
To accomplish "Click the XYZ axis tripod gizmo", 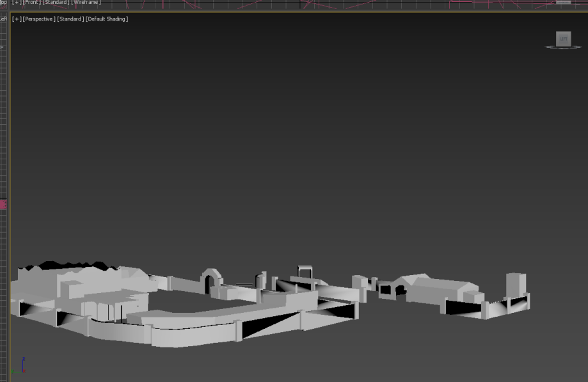I will point(20,366).
